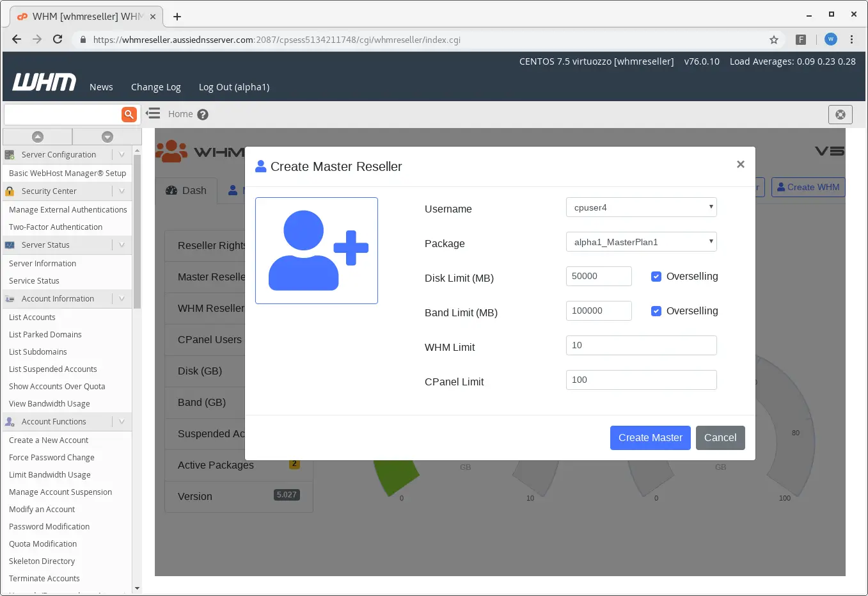Open Server Information link

(x=42, y=264)
